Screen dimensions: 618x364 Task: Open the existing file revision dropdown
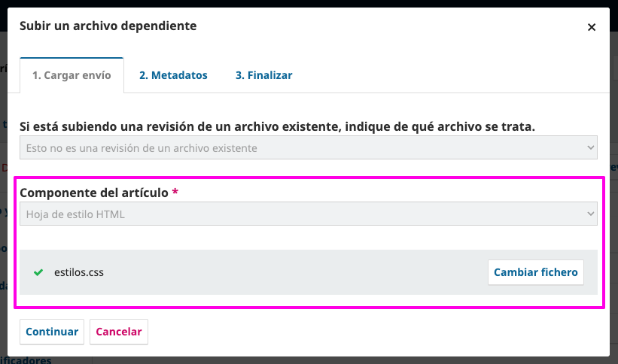click(301, 148)
